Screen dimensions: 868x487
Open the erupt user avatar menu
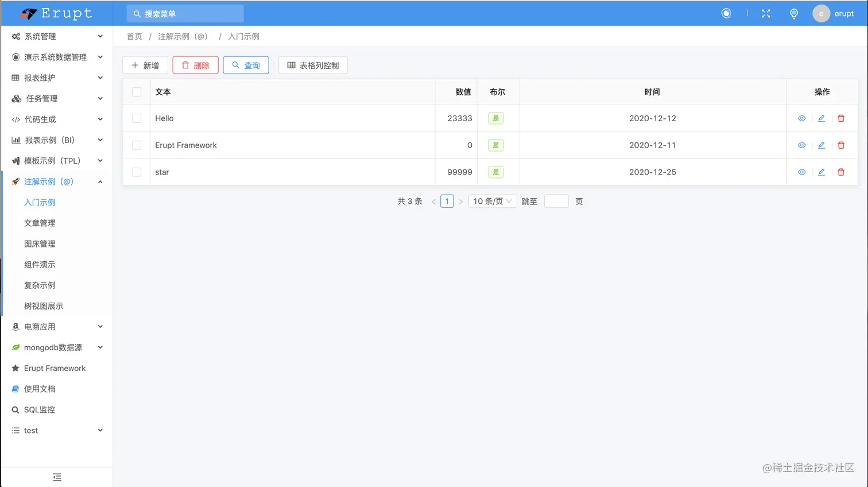834,13
